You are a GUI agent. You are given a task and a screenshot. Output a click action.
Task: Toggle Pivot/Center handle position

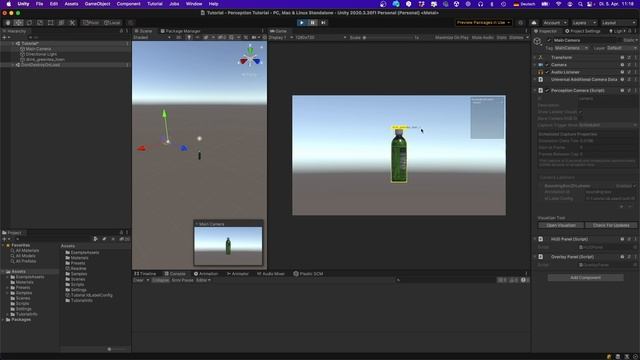coord(91,23)
